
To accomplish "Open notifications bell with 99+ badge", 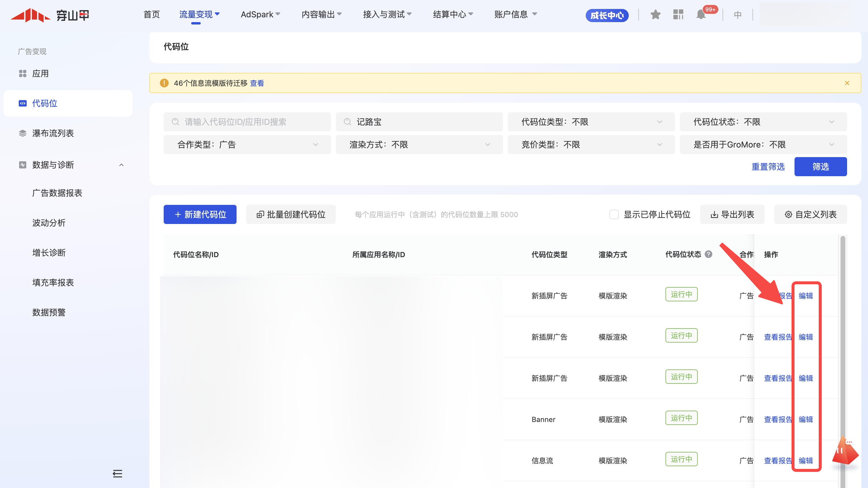I will 701,15.
